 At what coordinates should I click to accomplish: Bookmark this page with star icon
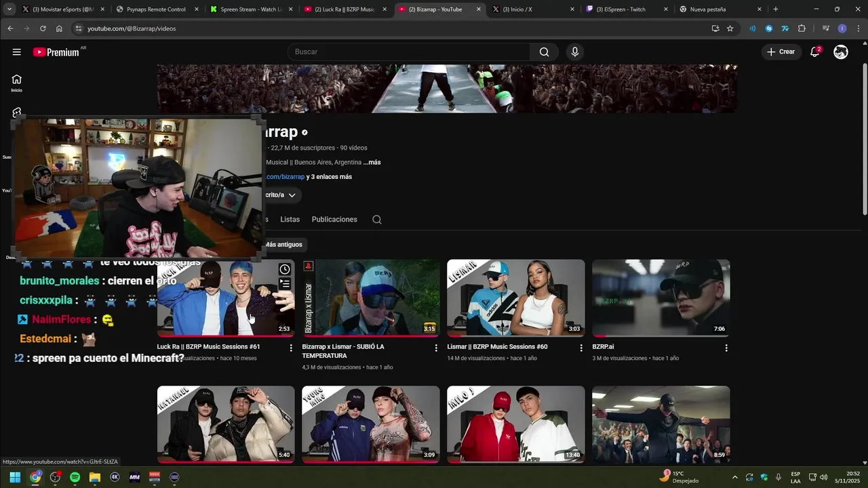(730, 28)
